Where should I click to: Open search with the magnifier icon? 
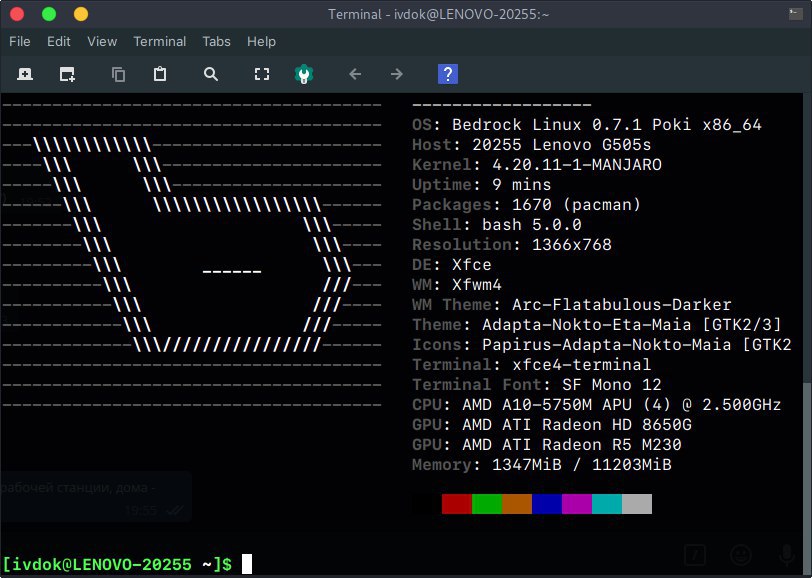210,74
